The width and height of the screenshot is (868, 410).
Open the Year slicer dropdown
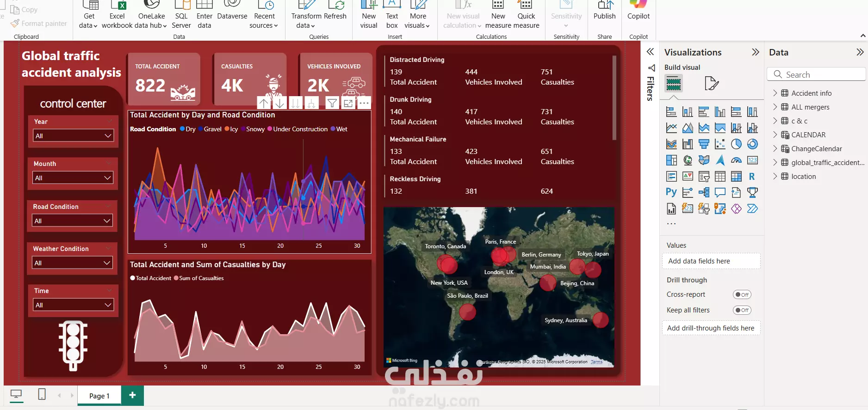(x=74, y=136)
